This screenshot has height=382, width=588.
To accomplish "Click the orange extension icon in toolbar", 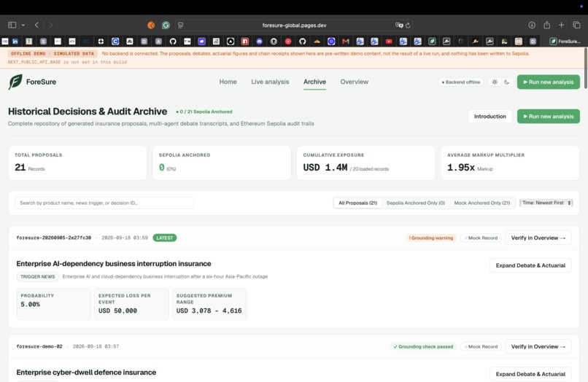I will tap(151, 25).
